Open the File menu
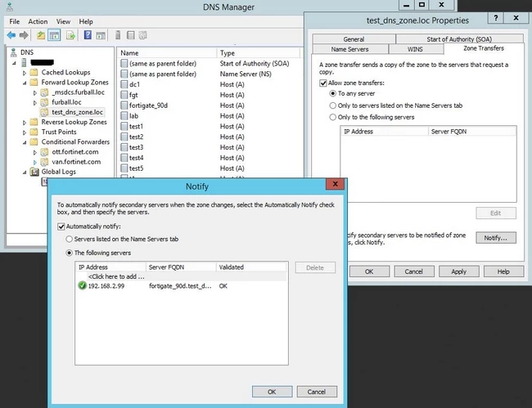Viewport: 532px width, 408px height. pyautogui.click(x=14, y=22)
